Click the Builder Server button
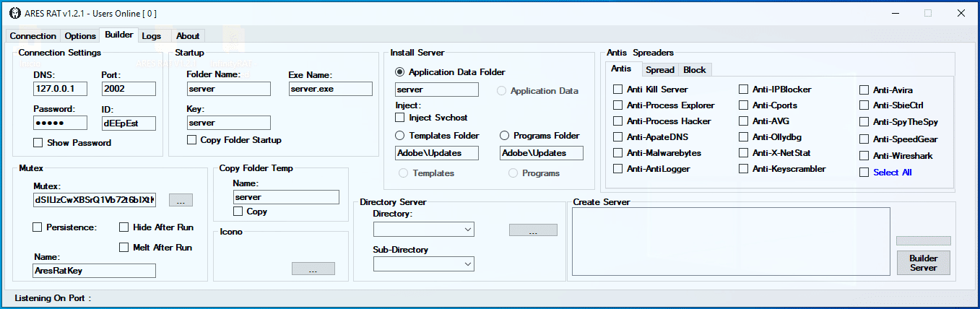The image size is (980, 309). (923, 263)
